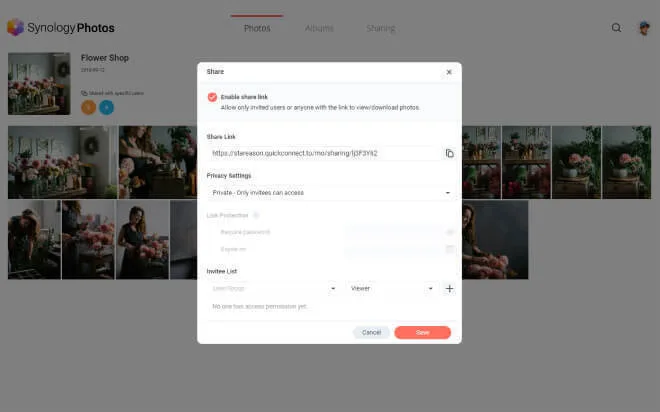Expand the Privacy Settings dropdown

pyautogui.click(x=331, y=192)
